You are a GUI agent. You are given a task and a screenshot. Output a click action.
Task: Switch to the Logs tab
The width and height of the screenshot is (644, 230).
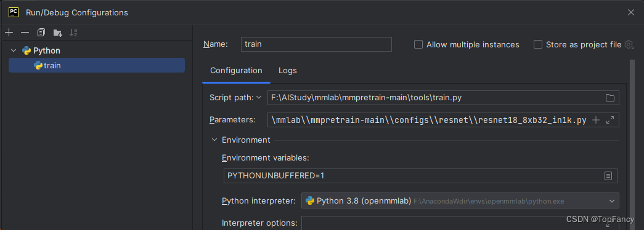click(288, 71)
